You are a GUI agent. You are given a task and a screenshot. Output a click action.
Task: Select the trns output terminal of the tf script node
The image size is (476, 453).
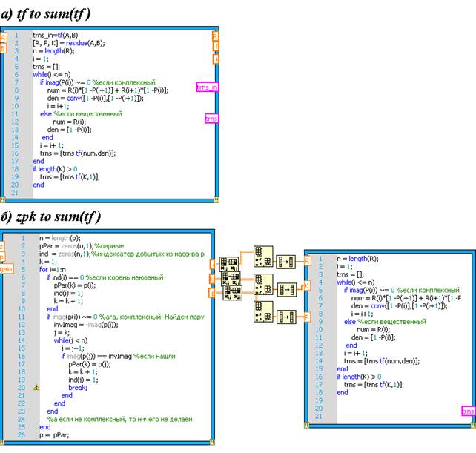[x=211, y=119]
